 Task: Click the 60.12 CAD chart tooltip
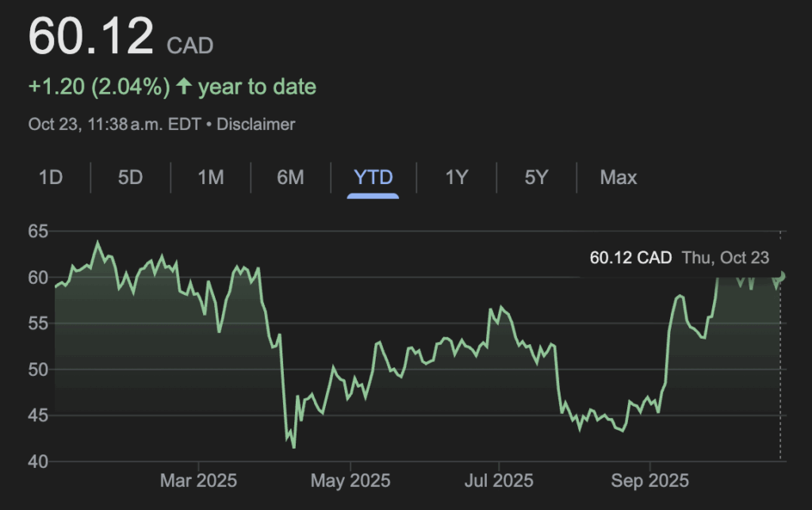(x=679, y=258)
